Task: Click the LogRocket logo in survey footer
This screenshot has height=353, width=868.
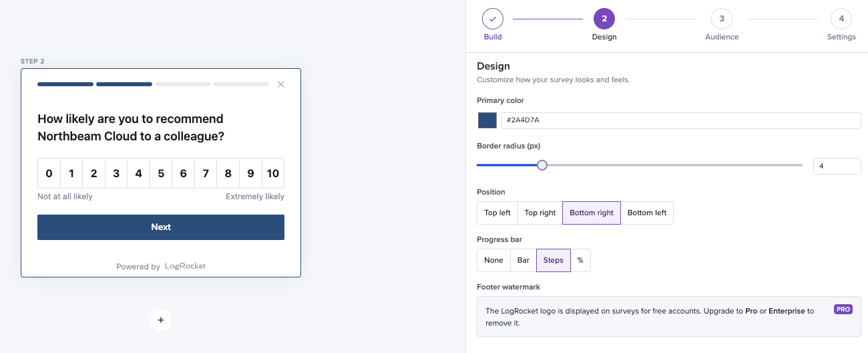Action: click(x=185, y=266)
